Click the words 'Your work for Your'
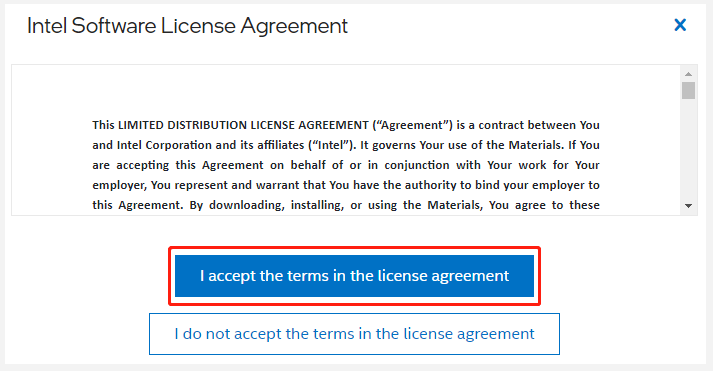The height and width of the screenshot is (371, 713). coord(543,165)
